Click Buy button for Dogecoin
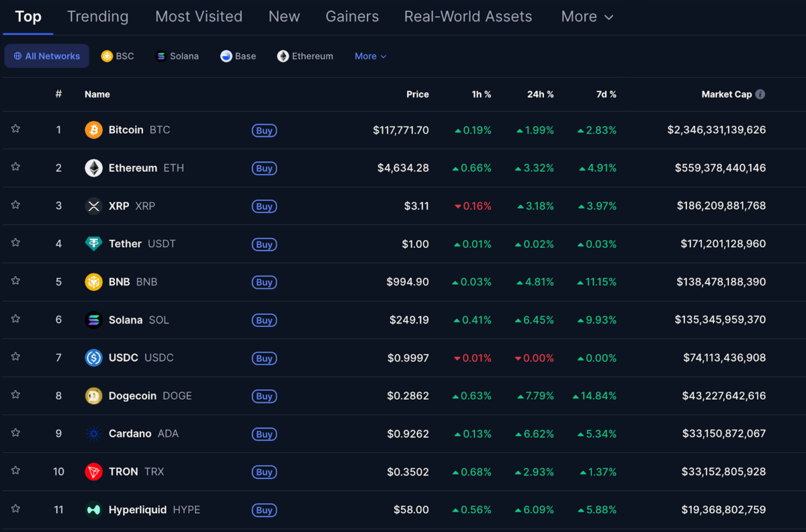Image resolution: width=806 pixels, height=532 pixels. [265, 396]
